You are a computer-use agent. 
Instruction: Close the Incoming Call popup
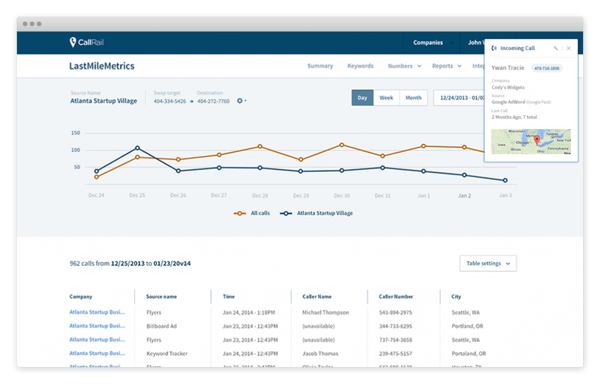click(569, 48)
